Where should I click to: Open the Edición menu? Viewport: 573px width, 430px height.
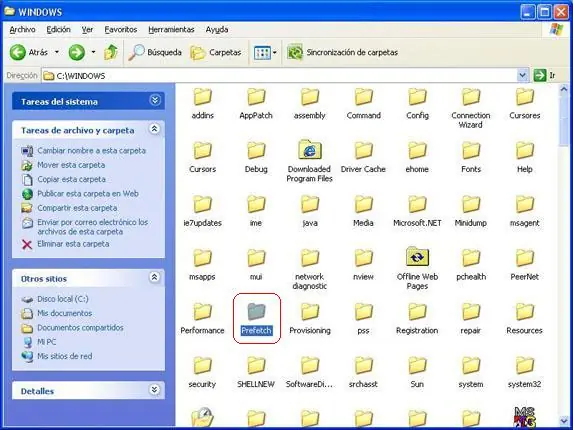58,30
